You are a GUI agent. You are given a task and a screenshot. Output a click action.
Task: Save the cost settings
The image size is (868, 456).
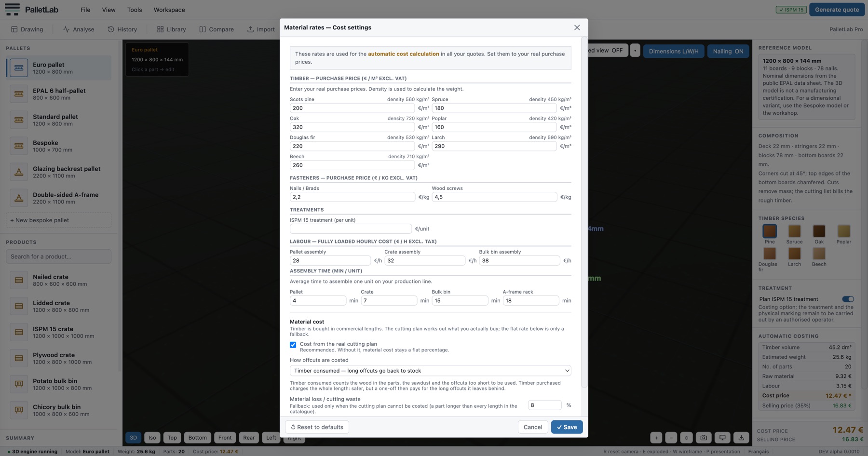click(x=567, y=427)
